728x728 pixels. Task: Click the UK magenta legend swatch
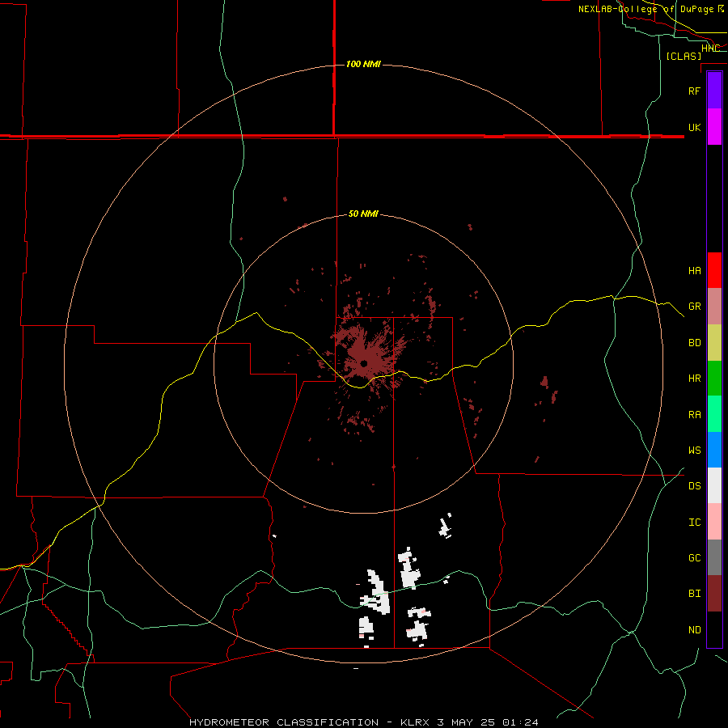[x=714, y=127]
